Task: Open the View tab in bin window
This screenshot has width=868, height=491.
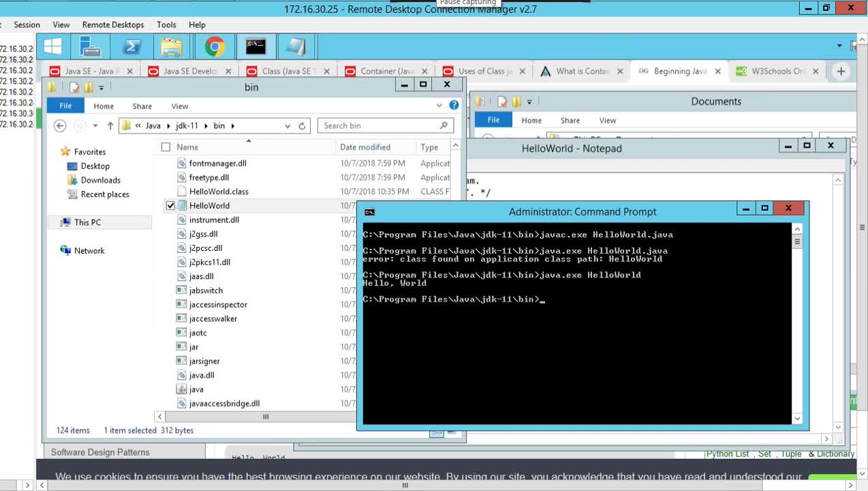Action: point(180,106)
